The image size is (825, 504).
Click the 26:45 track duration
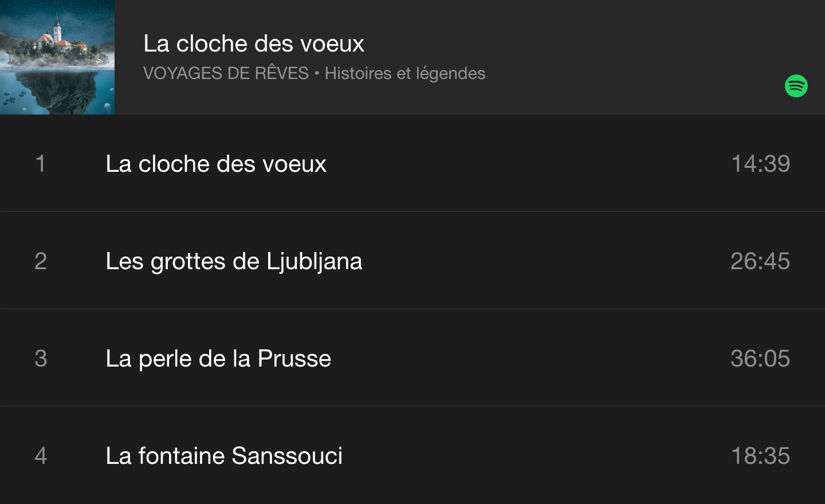coord(760,261)
